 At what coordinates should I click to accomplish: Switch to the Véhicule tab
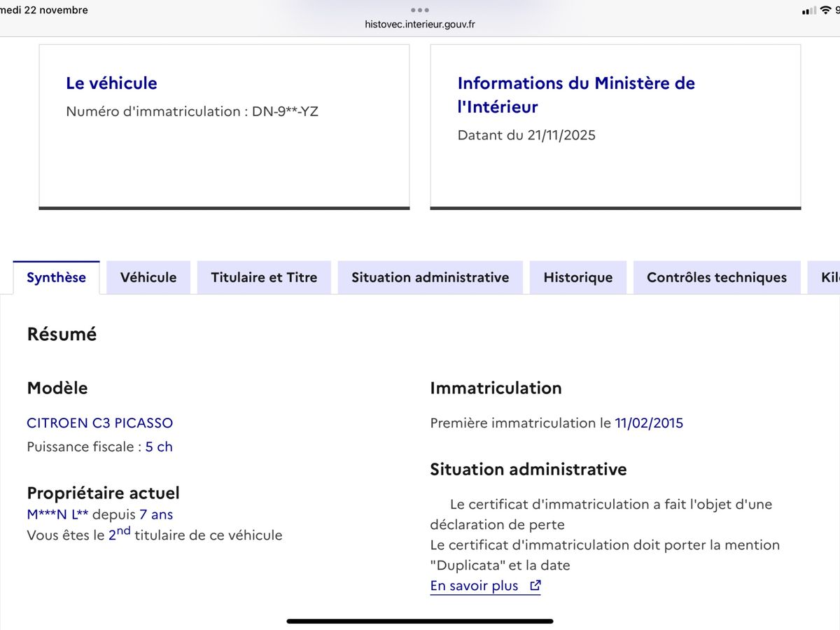click(148, 278)
